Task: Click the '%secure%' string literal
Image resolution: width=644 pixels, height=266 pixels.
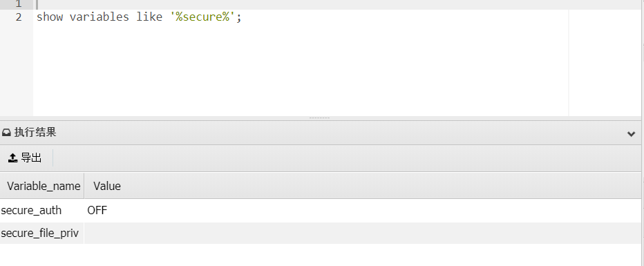Action: (x=202, y=17)
